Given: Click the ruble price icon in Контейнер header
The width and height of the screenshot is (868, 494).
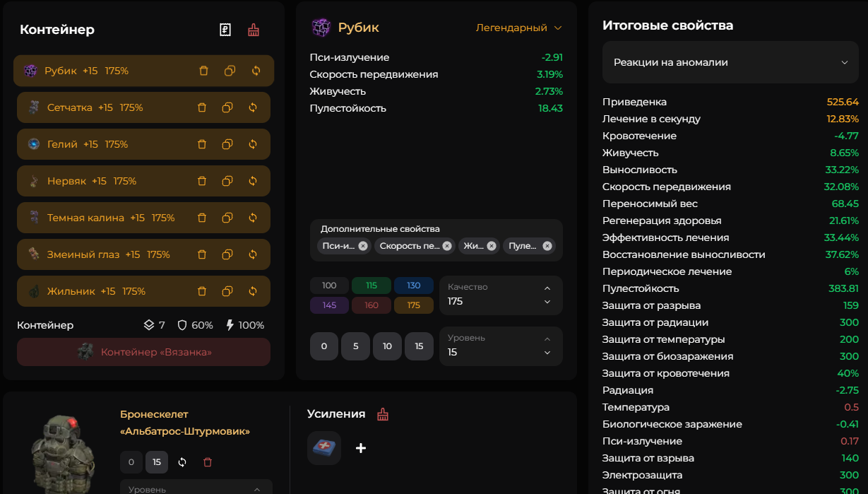Looking at the screenshot, I should 225,30.
